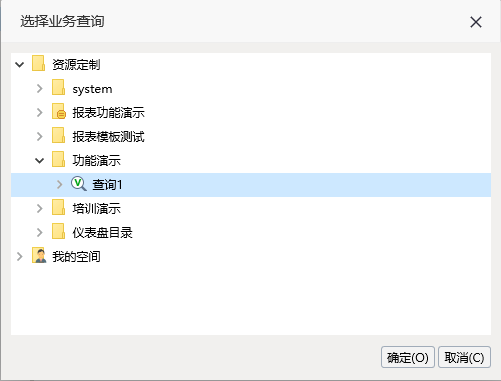
Task: Expand the system folder chevron
Action: coord(40,88)
